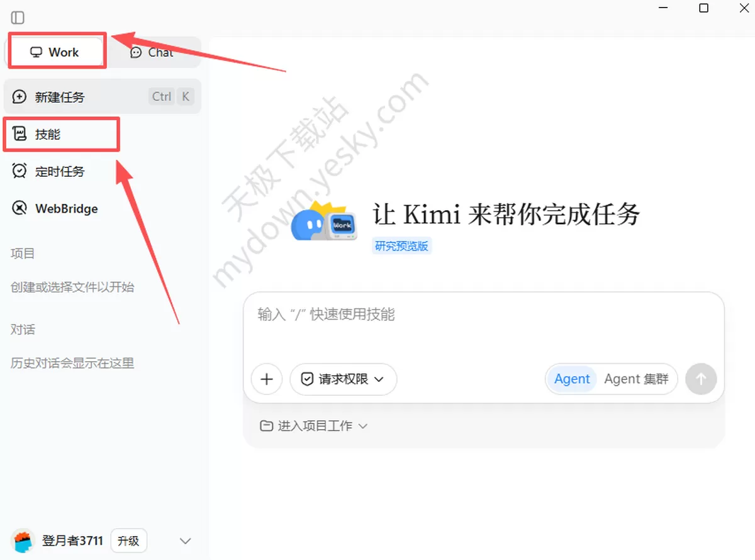This screenshot has height=560, width=755.
Task: Click the 升级 upgrade button
Action: point(128,540)
